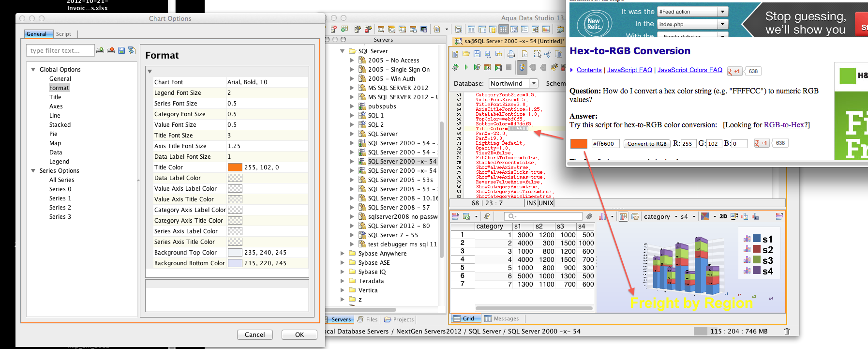
Task: Switch to the Messages tab in results pane
Action: point(502,319)
